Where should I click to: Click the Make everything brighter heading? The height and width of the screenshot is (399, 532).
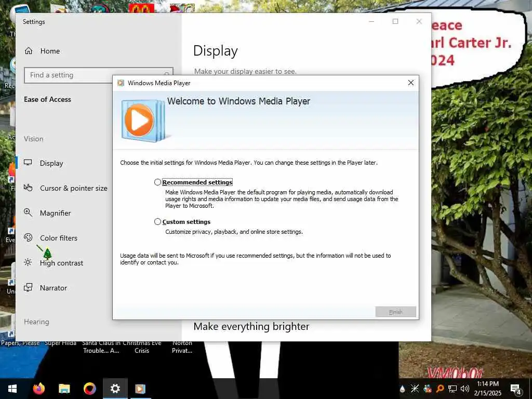coord(251,326)
